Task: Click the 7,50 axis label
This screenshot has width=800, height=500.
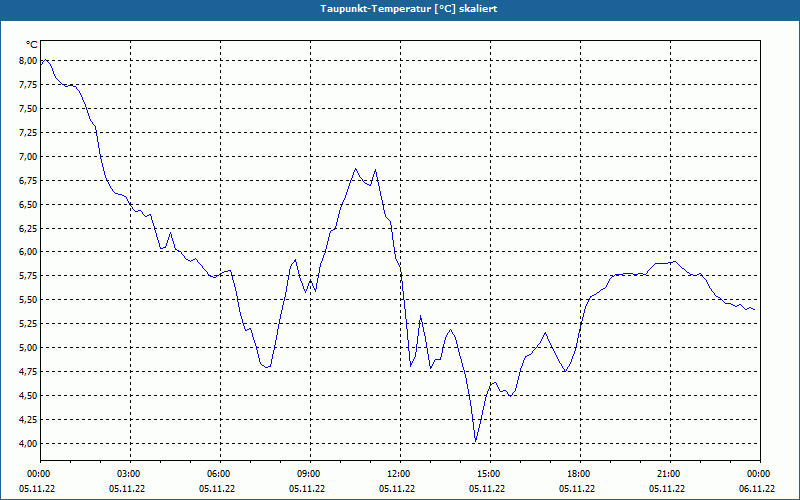Action: [x=28, y=109]
